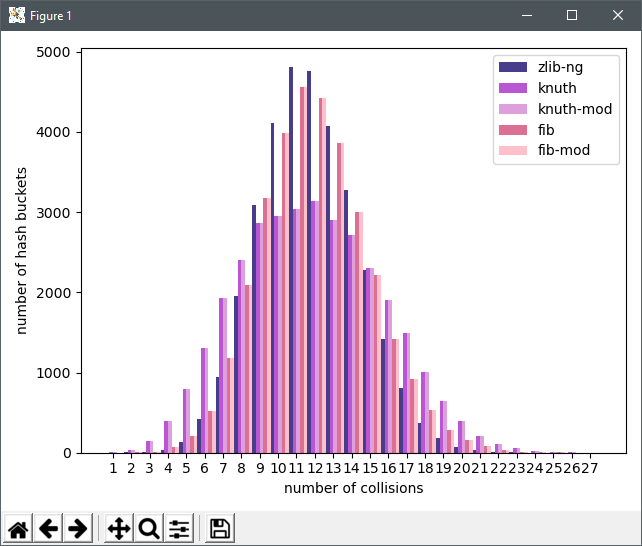Click the 2000 y-axis tick label
The width and height of the screenshot is (642, 546).
53,293
